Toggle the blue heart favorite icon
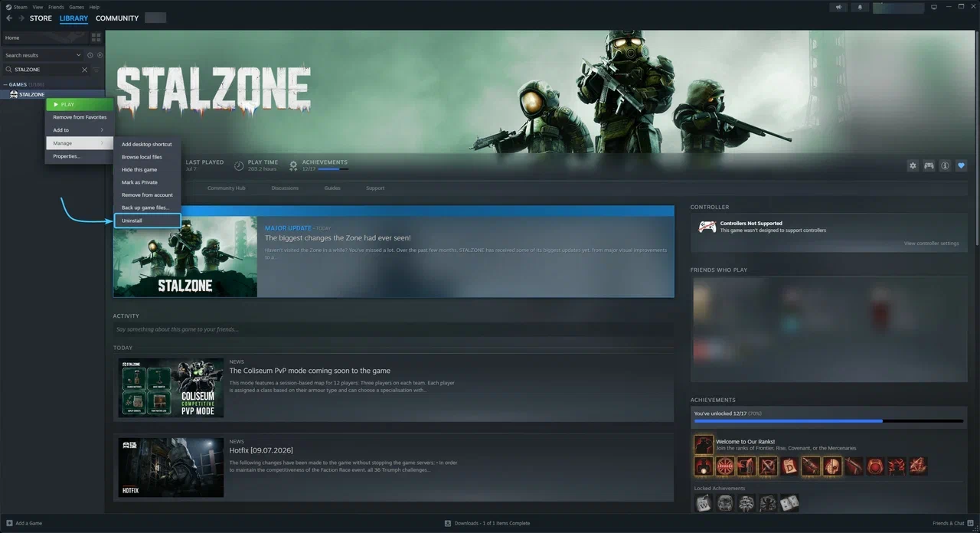The image size is (980, 533). [x=961, y=165]
